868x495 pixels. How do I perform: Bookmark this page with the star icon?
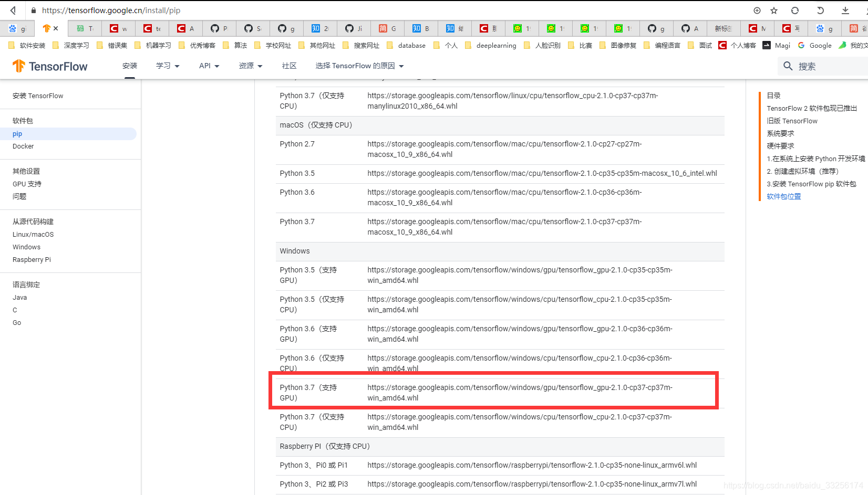[x=774, y=10]
